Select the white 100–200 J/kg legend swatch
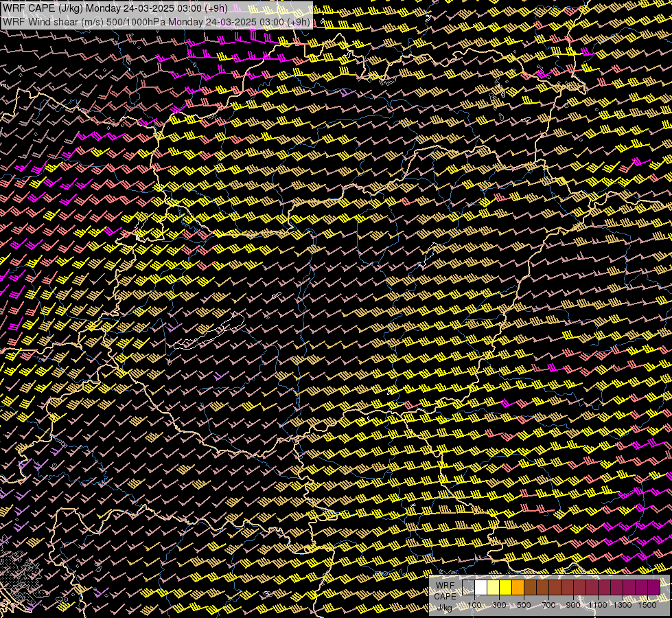The image size is (672, 618). click(x=481, y=587)
